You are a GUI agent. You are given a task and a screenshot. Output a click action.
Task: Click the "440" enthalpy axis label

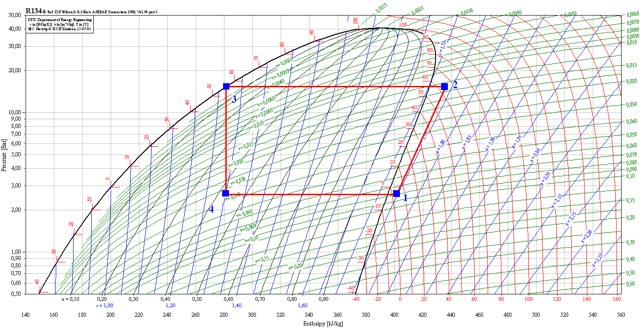451,315
